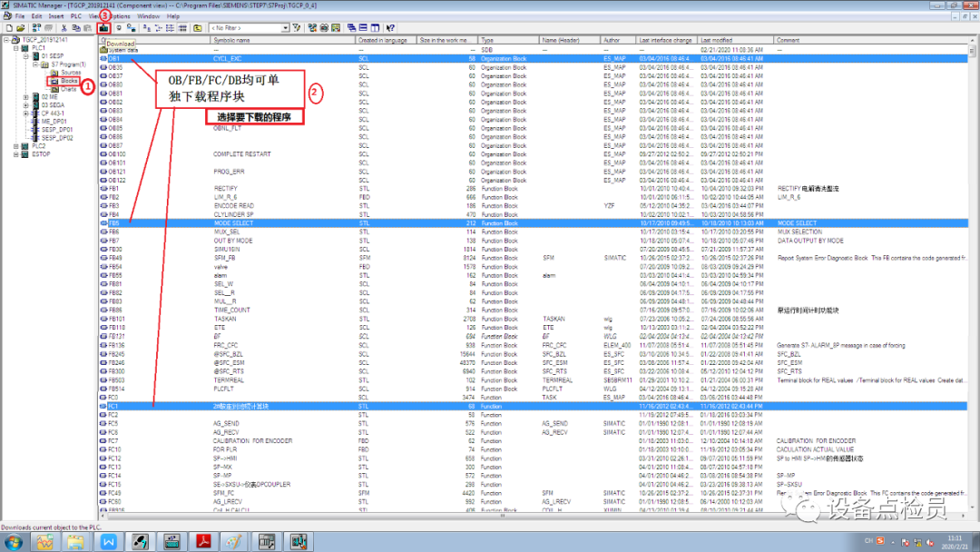Expand the 02 ME tree node
The width and height of the screenshot is (980, 552).
[26, 97]
